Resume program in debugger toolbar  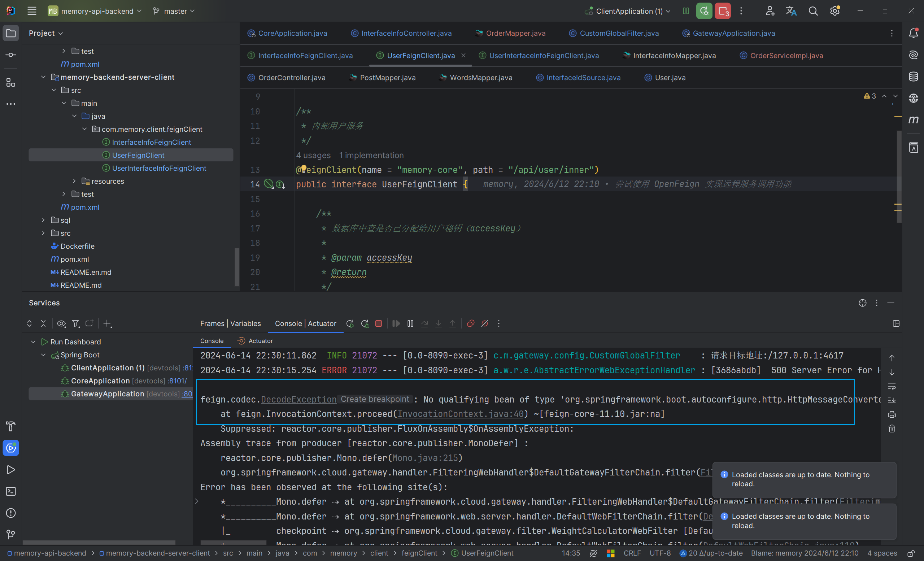click(x=396, y=323)
